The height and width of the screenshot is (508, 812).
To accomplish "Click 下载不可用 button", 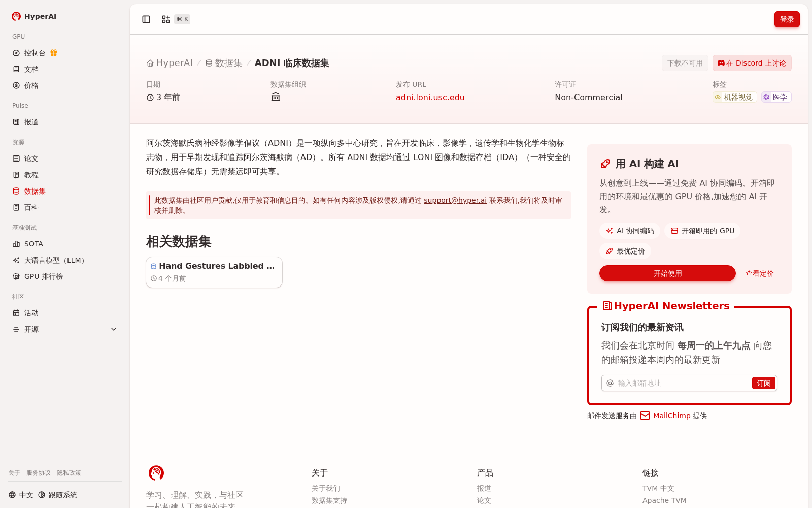I will tap(685, 63).
